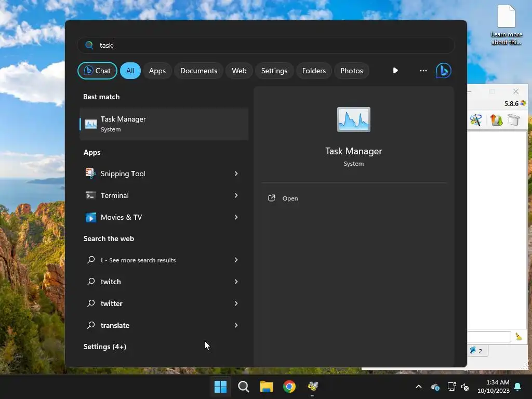Viewport: 532px width, 399px height.
Task: Expand Movies & TV result chevron
Action: point(236,217)
